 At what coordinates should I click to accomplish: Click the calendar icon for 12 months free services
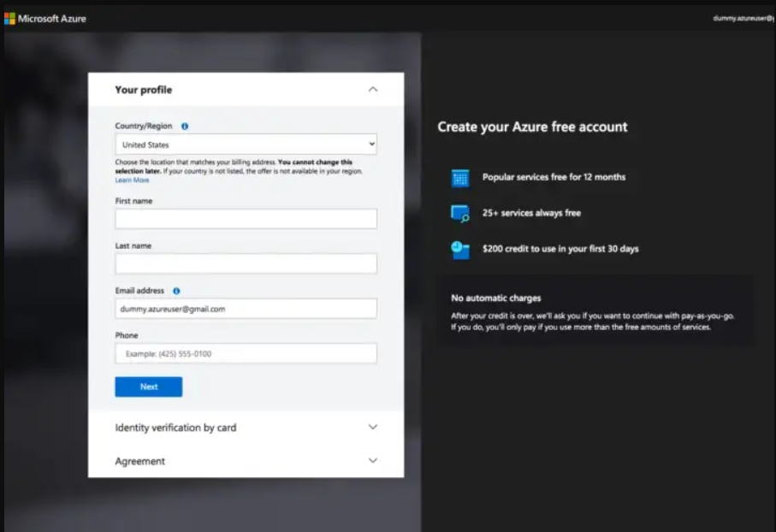pos(460,178)
